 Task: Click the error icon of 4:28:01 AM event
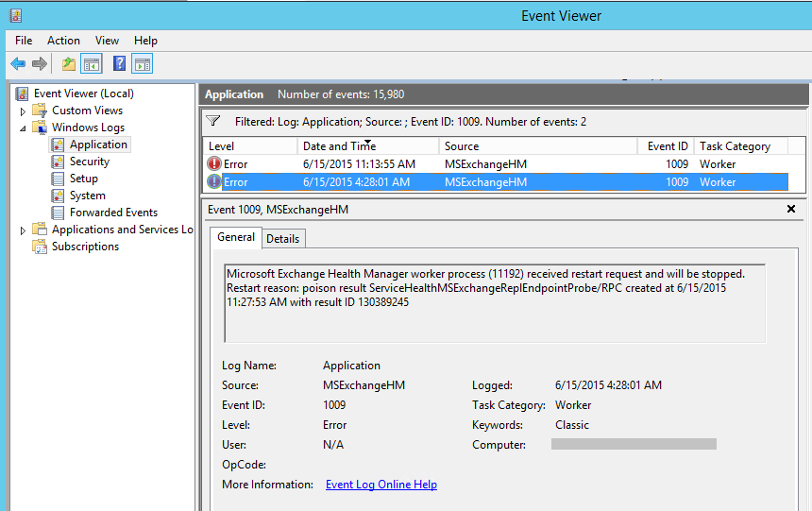point(214,182)
